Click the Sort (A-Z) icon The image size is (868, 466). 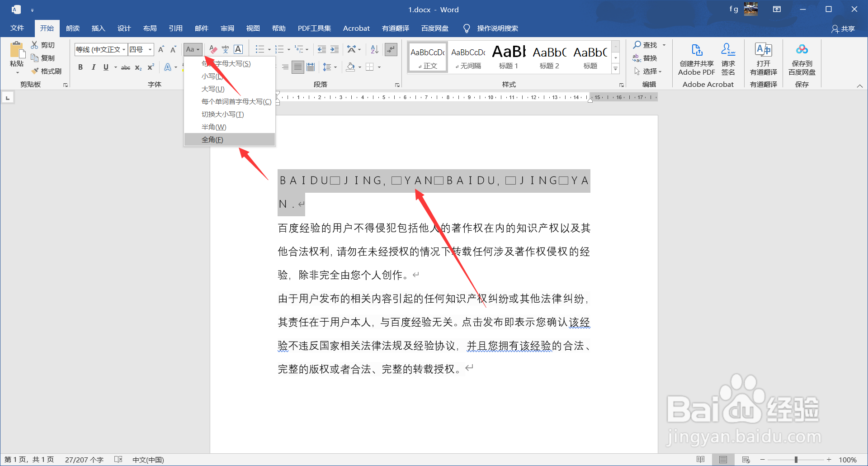point(374,49)
